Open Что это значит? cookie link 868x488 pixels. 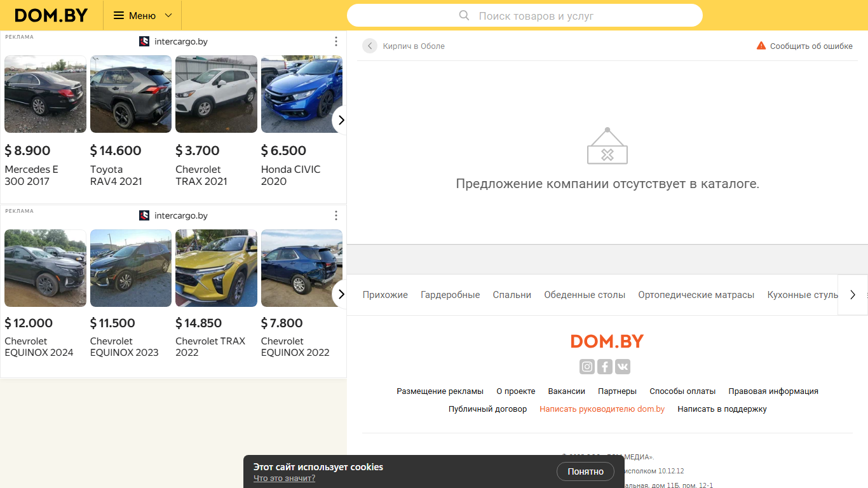coord(284,478)
